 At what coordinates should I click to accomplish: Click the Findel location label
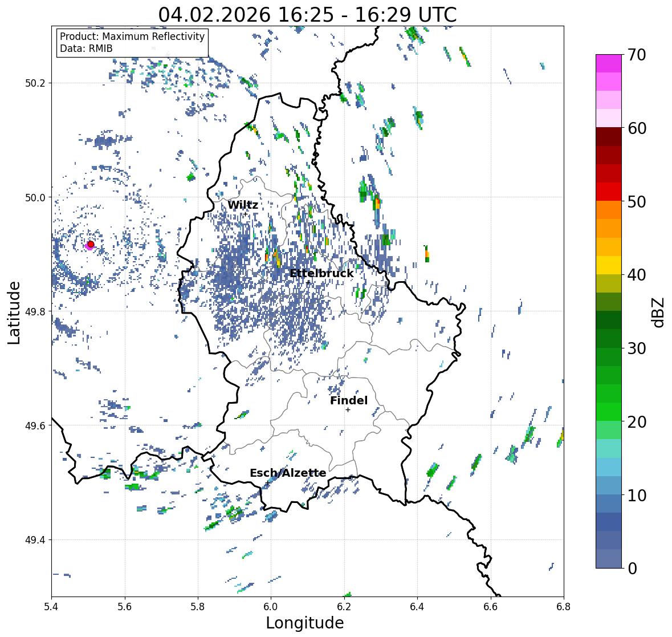pyautogui.click(x=349, y=400)
